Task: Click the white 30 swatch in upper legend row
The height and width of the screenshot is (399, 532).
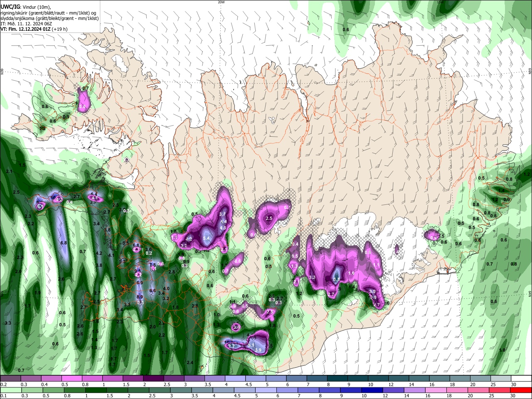Action: point(521,379)
